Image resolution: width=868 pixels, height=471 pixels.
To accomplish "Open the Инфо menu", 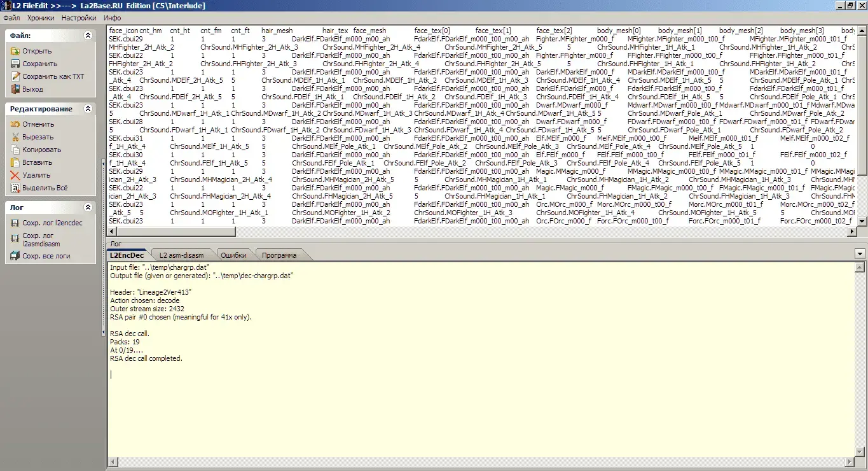I will [x=112, y=18].
